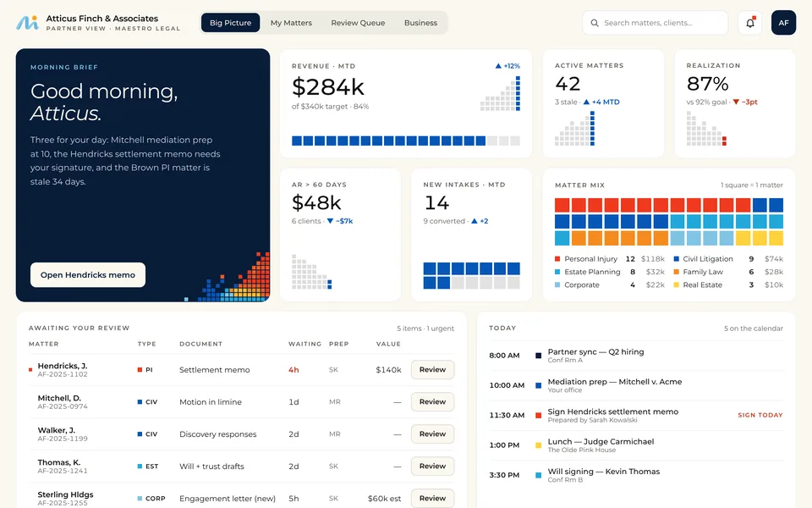The image size is (812, 508).
Task: Click the Maestro Legal logo icon
Action: click(x=27, y=23)
